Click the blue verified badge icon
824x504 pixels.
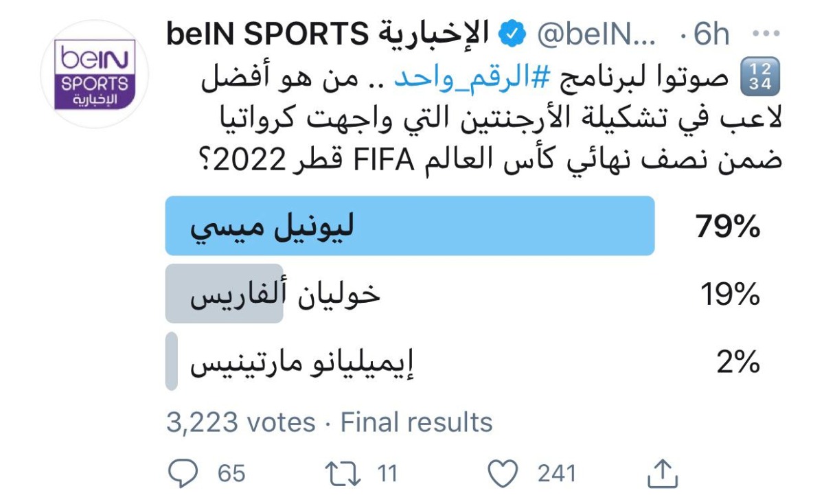tap(512, 34)
